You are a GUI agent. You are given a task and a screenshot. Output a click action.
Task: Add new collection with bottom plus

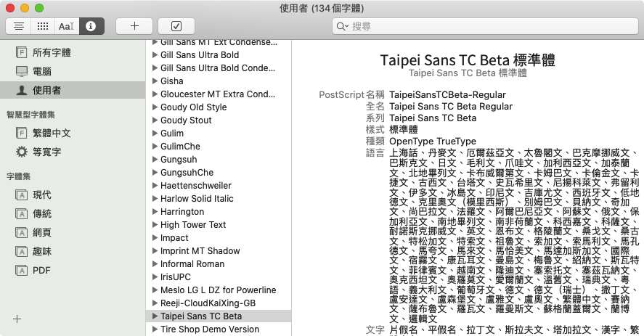pos(17,319)
